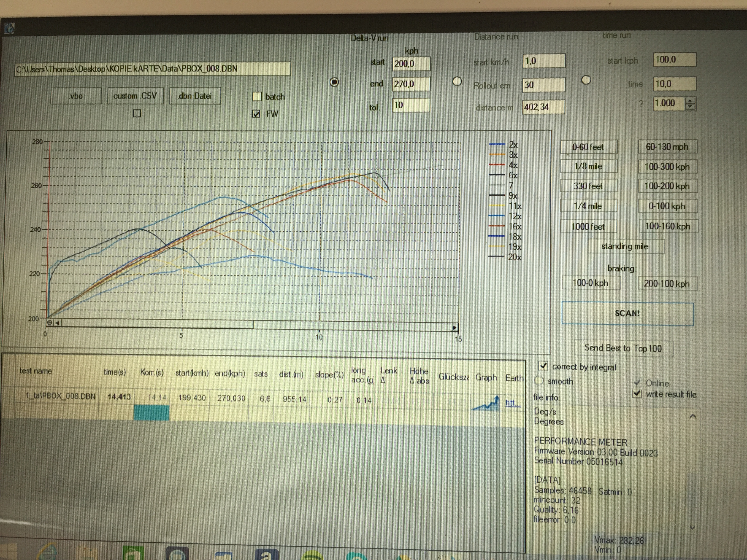Increase the 1.000 spinner value

point(690,100)
